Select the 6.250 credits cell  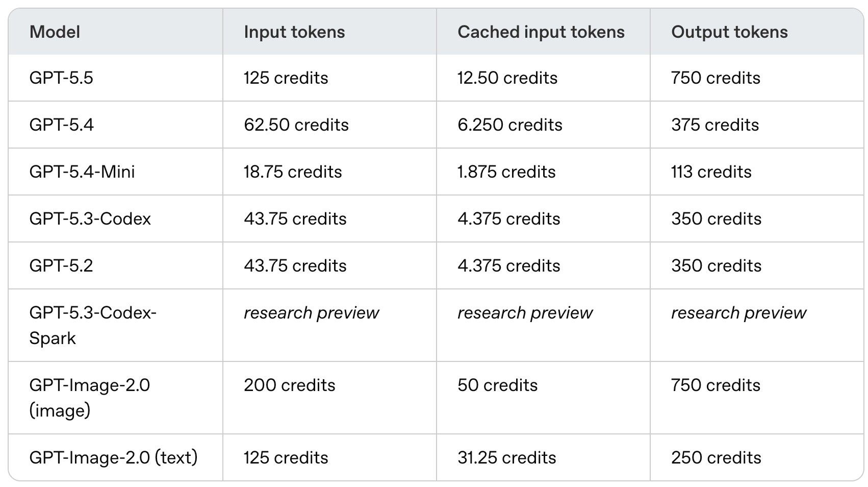(x=510, y=125)
